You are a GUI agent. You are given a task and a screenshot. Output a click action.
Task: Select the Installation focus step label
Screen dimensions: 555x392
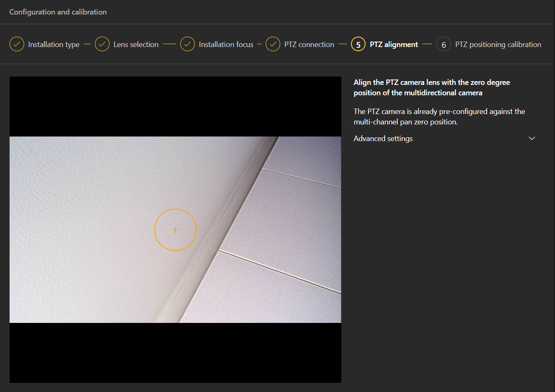coord(226,44)
